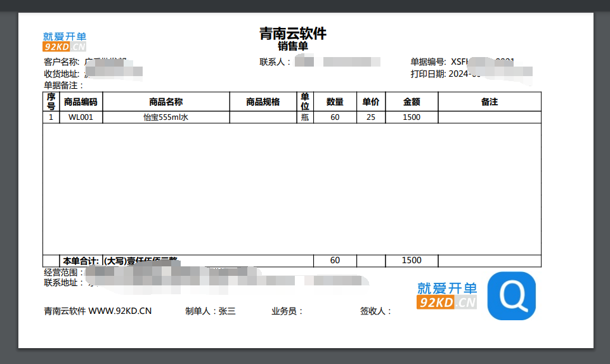Click total amount 1500 in 本单合计 row

pyautogui.click(x=412, y=260)
